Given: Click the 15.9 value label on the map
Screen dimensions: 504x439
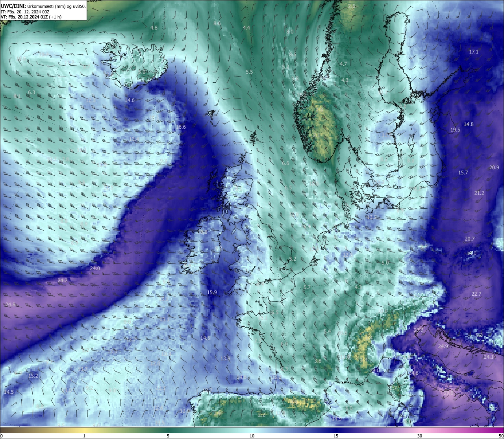Looking at the screenshot, I should coord(212,292).
